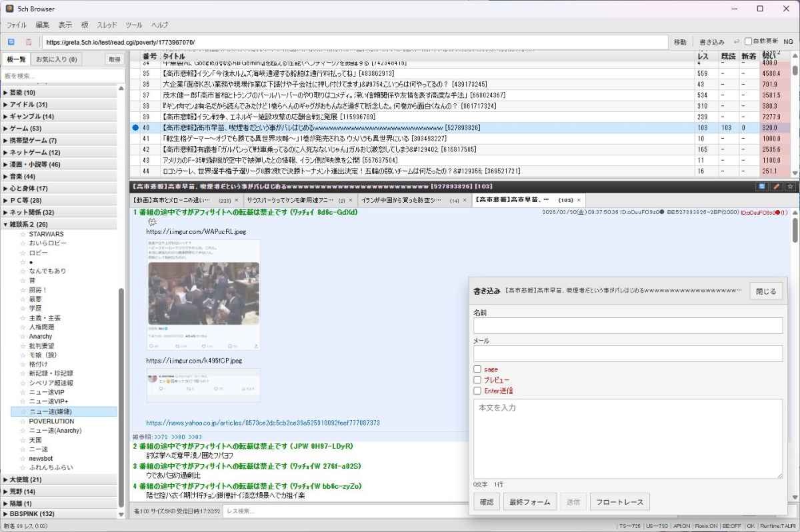Click the blue refresh icon in the toolbar

[11, 41]
